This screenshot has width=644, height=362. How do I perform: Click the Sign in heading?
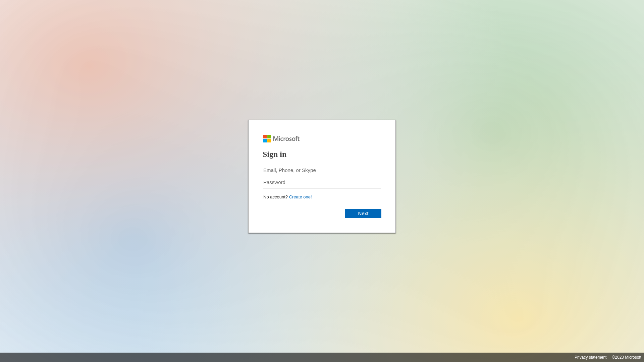[x=275, y=154]
